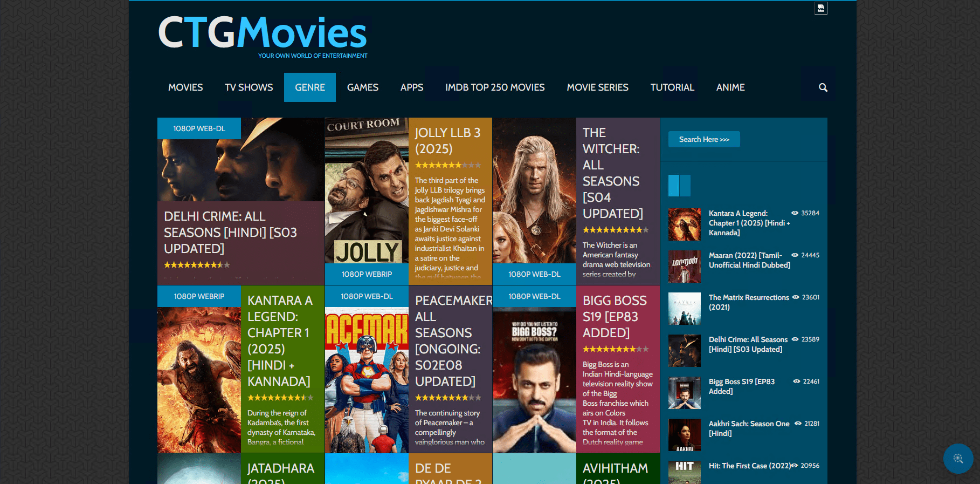Open De De Pyaar De 2 title

point(447,472)
